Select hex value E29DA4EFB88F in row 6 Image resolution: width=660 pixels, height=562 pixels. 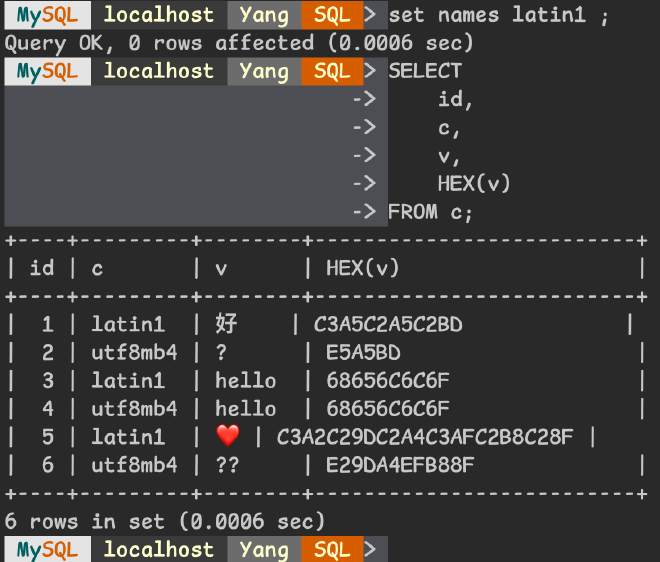click(400, 465)
